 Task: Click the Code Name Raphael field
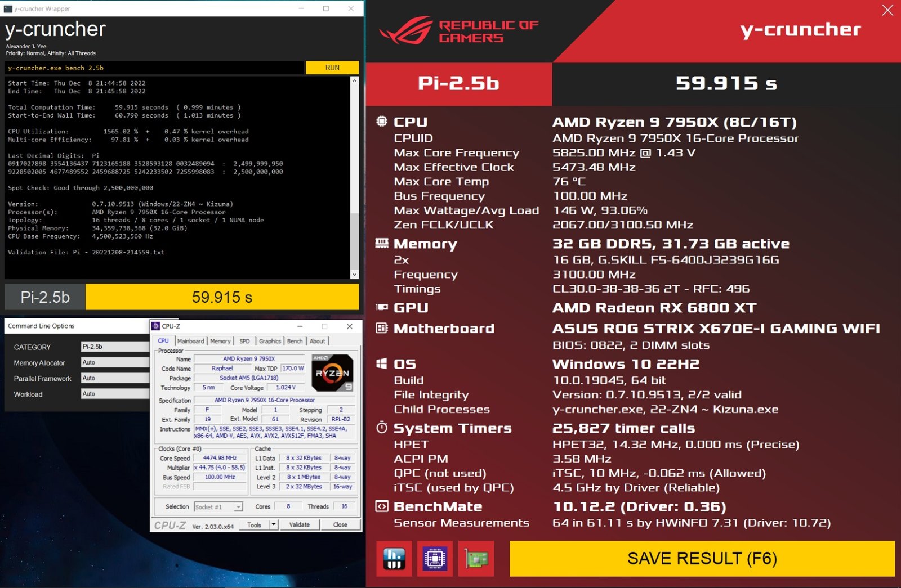(222, 369)
